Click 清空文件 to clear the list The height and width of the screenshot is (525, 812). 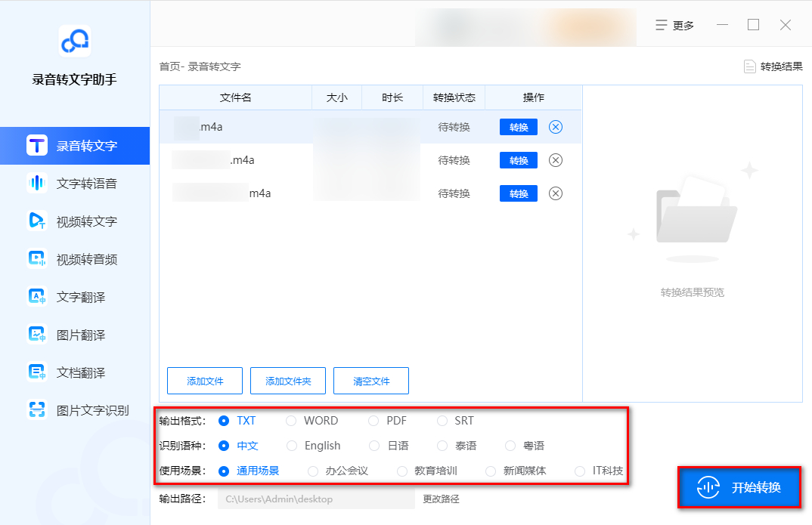(371, 381)
